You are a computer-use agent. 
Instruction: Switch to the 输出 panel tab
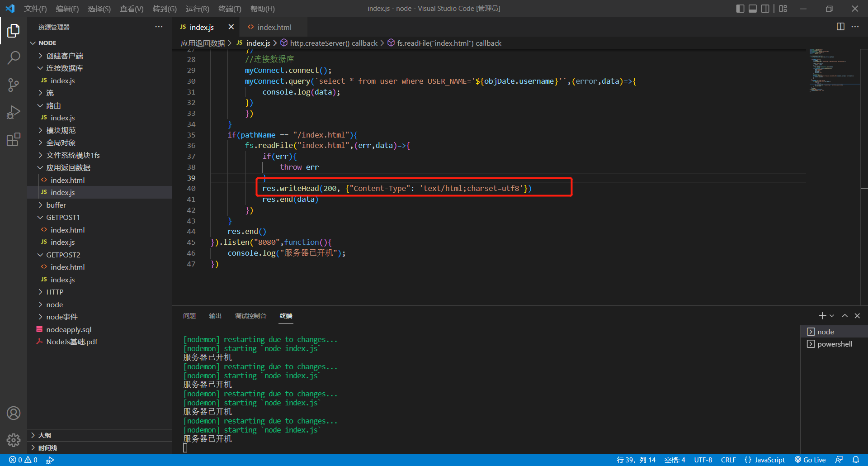point(215,316)
